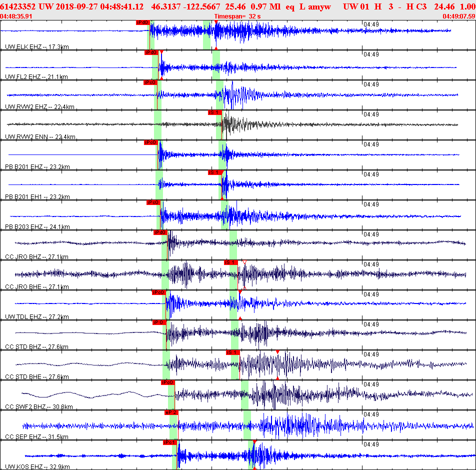
Task: Select the UW RWW2 EHZ -- 22.4km label
Action: click(x=39, y=107)
